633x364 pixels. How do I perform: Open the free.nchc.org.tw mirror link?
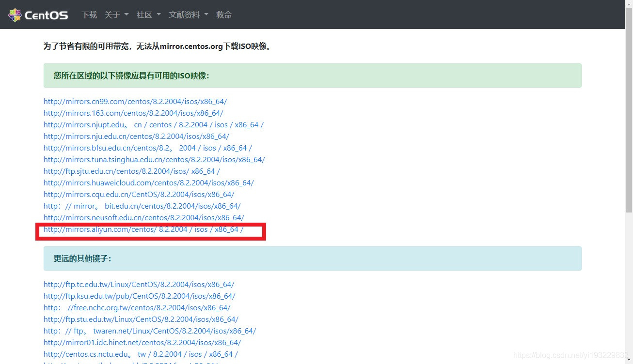(137, 308)
